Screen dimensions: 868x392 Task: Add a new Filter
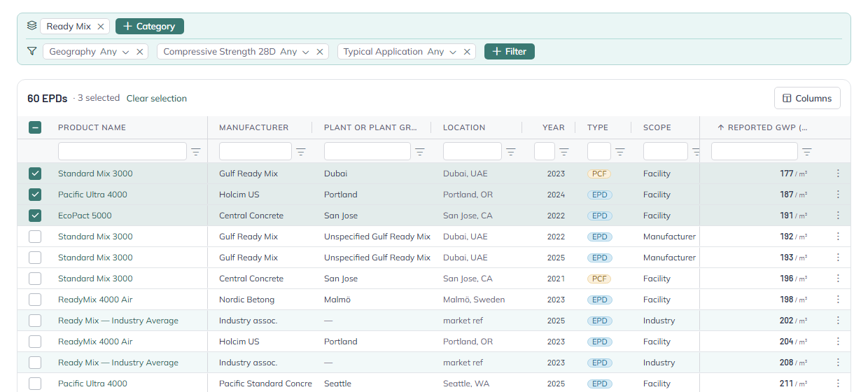pyautogui.click(x=510, y=52)
